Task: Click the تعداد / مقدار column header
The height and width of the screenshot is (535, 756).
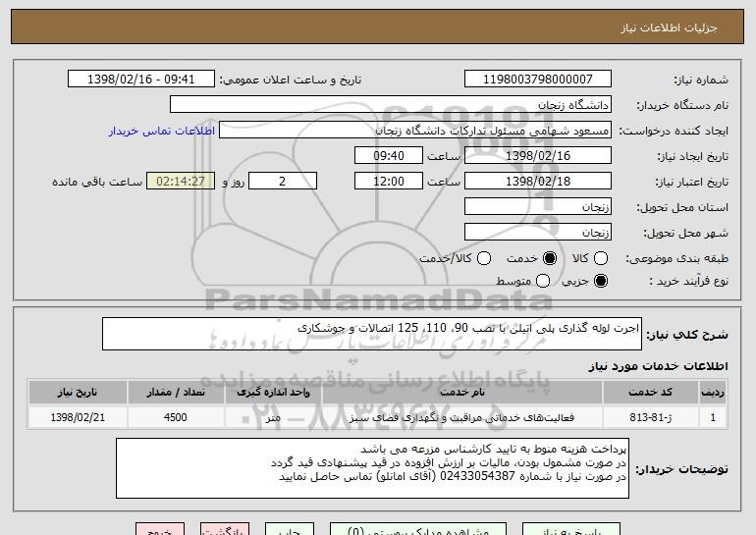Action: [x=176, y=393]
